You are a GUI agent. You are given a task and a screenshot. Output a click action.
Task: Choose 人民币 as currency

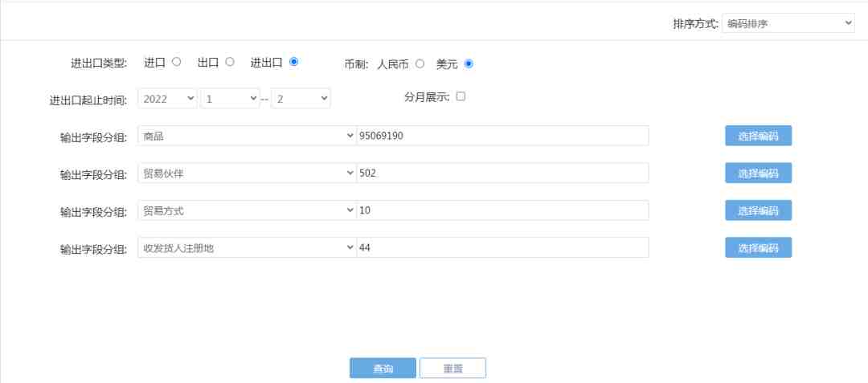coord(420,63)
